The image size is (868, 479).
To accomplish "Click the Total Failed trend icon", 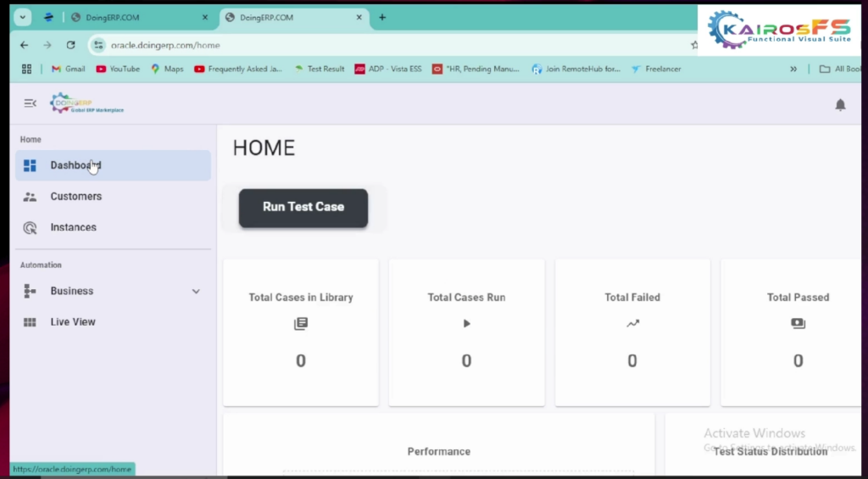I will click(632, 323).
